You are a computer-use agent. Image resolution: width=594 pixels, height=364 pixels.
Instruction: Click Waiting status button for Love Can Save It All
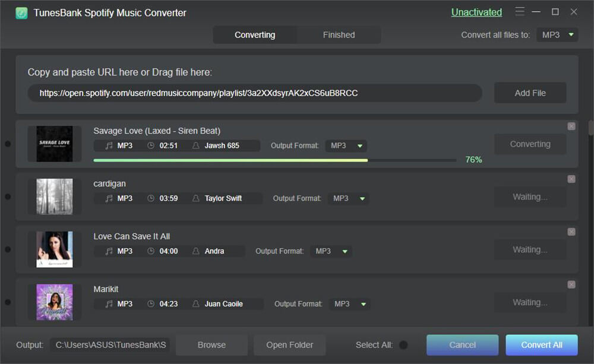[530, 249]
